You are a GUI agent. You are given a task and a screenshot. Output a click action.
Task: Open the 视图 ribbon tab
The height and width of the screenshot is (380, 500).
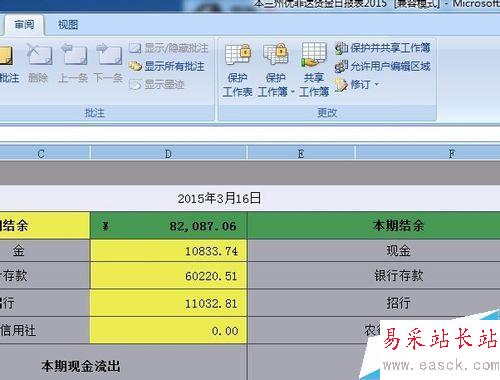click(x=68, y=25)
